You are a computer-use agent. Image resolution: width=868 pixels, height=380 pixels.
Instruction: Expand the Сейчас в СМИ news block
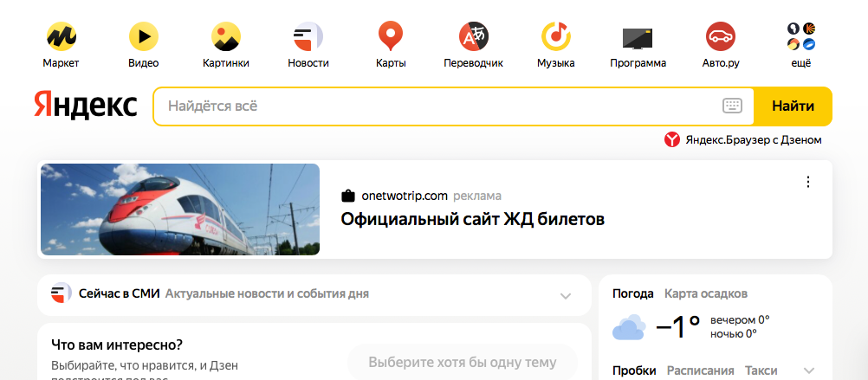[x=565, y=295]
